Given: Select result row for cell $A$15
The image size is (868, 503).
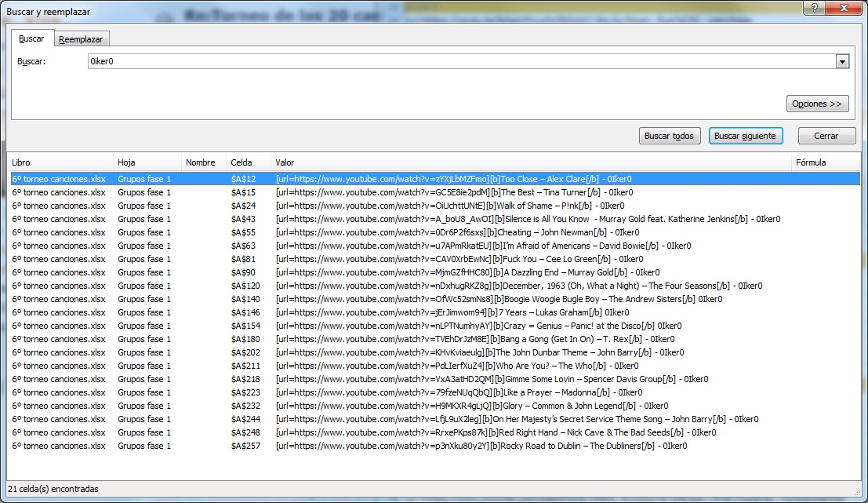Looking at the screenshot, I should 435,192.
